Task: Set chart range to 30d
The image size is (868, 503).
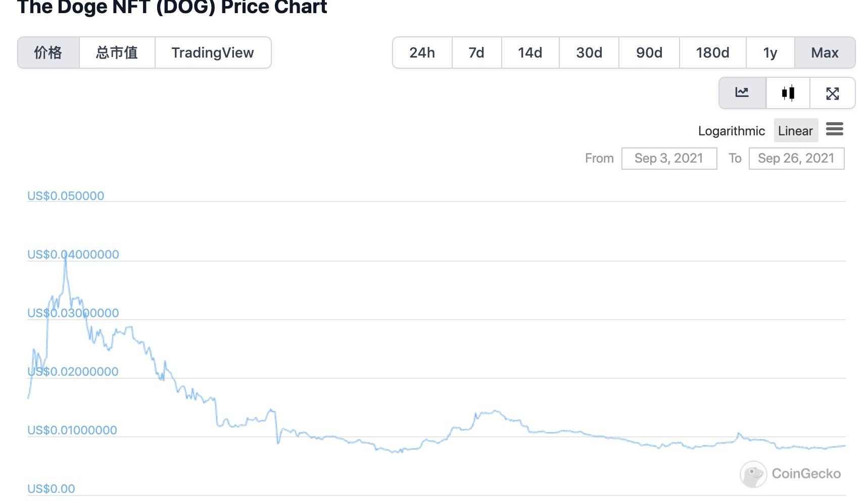Action: (589, 53)
